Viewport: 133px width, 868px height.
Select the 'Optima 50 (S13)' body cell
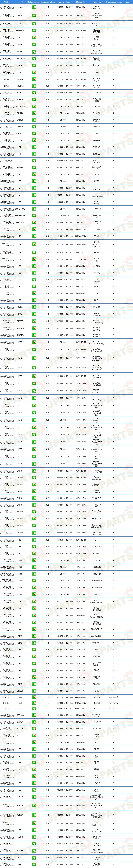tap(97, 715)
